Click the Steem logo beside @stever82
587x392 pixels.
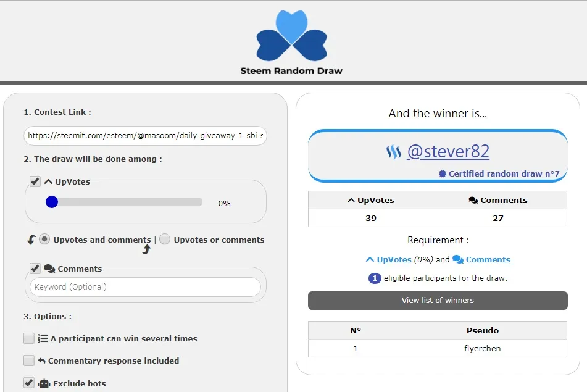point(394,152)
